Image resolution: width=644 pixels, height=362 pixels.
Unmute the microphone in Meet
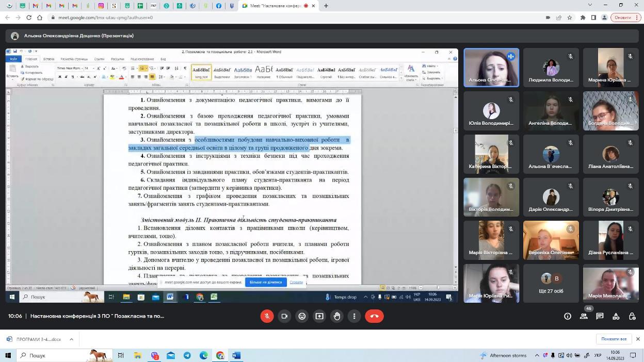(267, 316)
